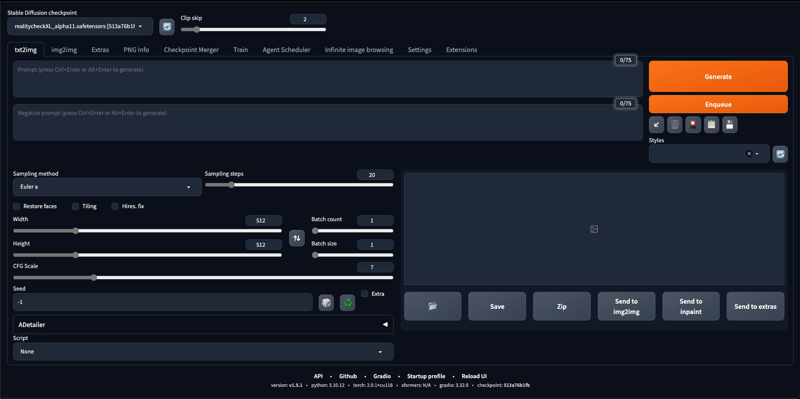
Task: Click the Seed input field
Action: pos(163,302)
